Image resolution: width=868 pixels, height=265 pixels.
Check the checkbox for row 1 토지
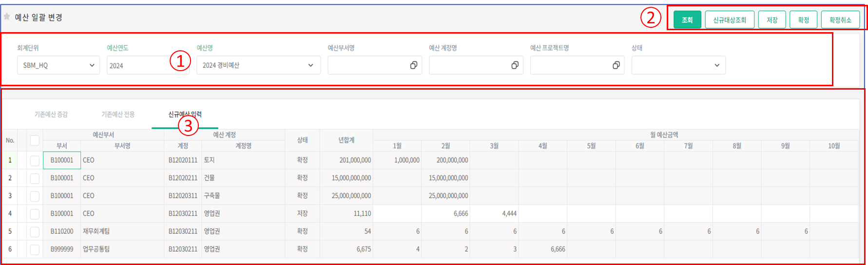point(35,160)
